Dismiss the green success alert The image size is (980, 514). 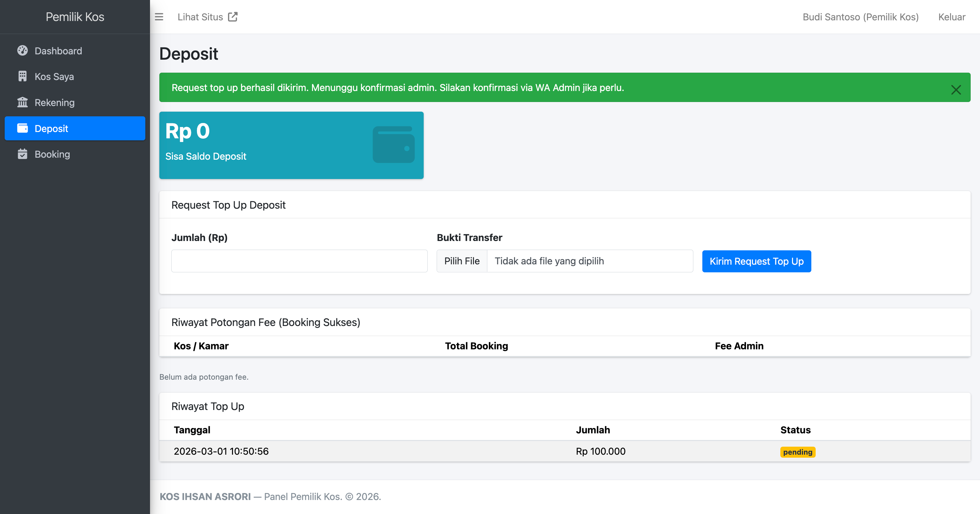coord(956,89)
